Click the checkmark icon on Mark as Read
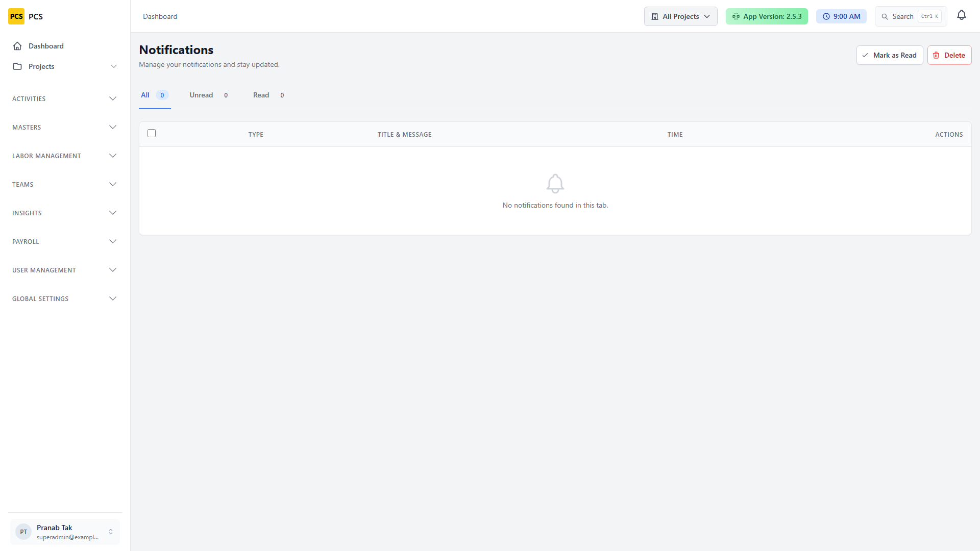This screenshot has height=551, width=980. coord(865,55)
